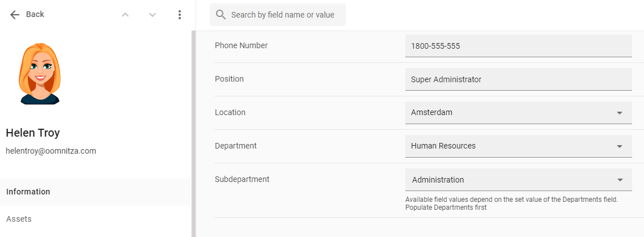The width and height of the screenshot is (644, 237).
Task: Click the Subdepartment field label
Action: pos(242,179)
